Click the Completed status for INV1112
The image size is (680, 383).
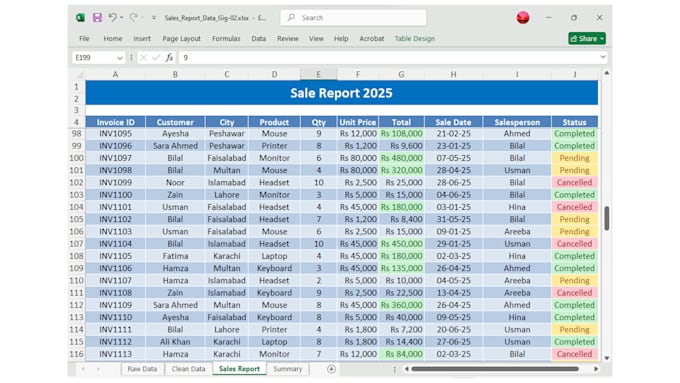point(575,342)
